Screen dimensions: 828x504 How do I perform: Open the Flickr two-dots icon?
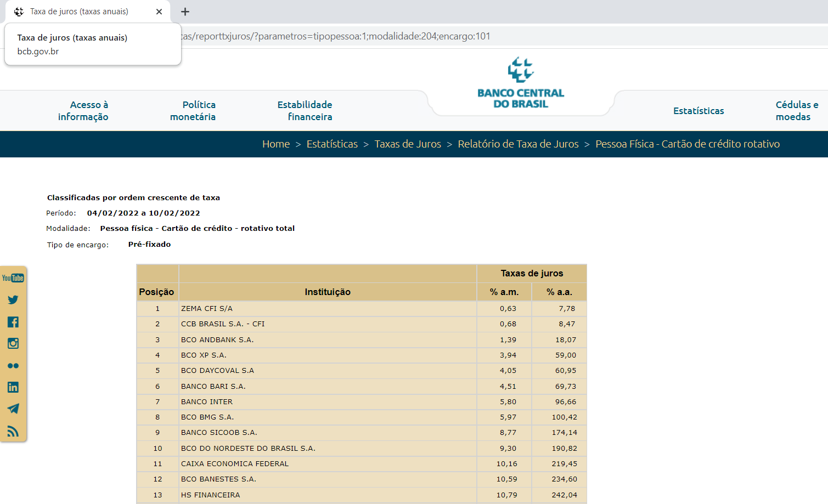[13, 366]
